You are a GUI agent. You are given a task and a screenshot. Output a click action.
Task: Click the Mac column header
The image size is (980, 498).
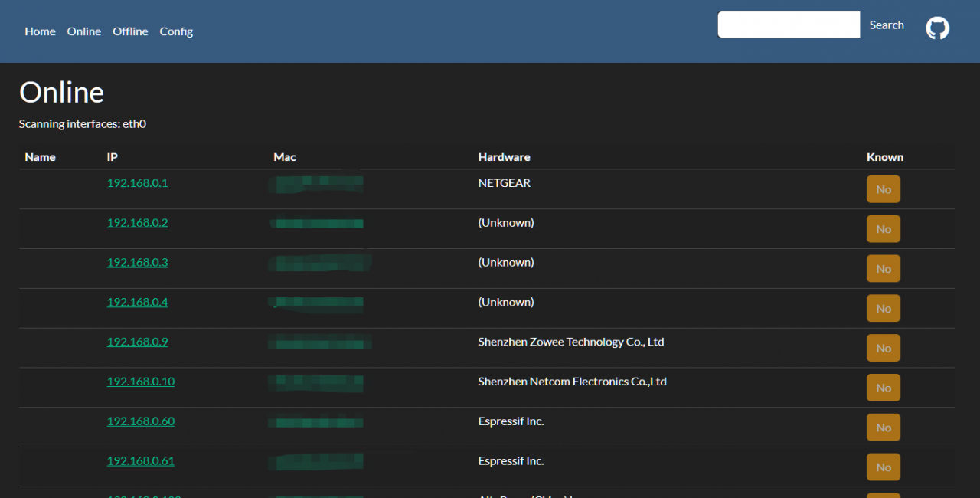[x=285, y=157]
